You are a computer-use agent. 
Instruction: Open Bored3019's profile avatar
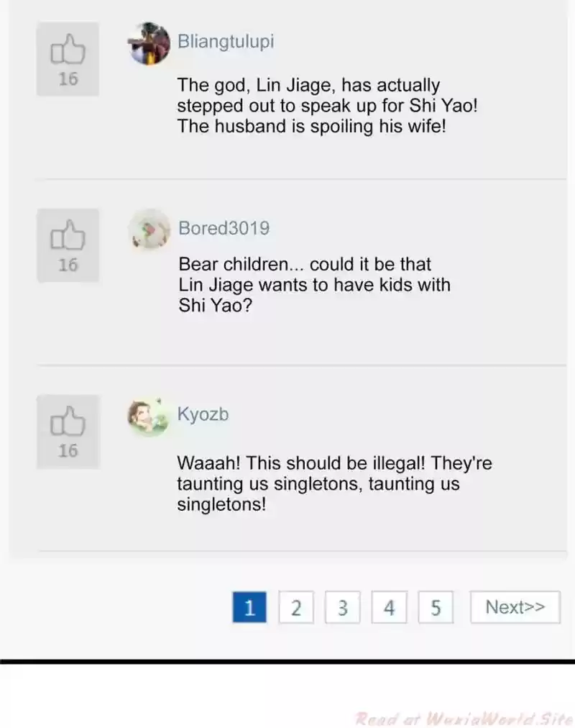[149, 230]
